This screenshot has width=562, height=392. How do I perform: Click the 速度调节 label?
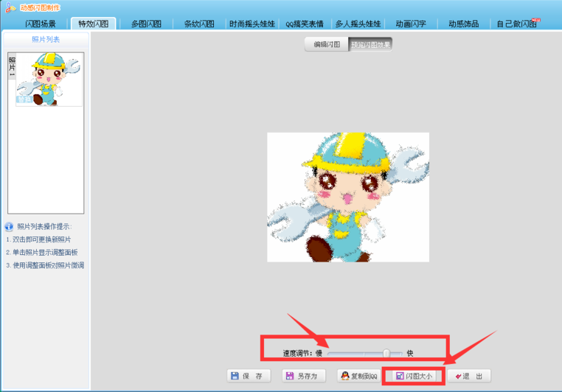click(297, 354)
